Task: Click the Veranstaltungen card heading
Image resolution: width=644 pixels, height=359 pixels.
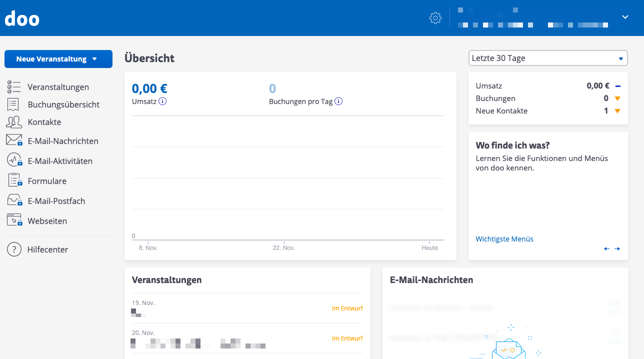Action: point(167,280)
